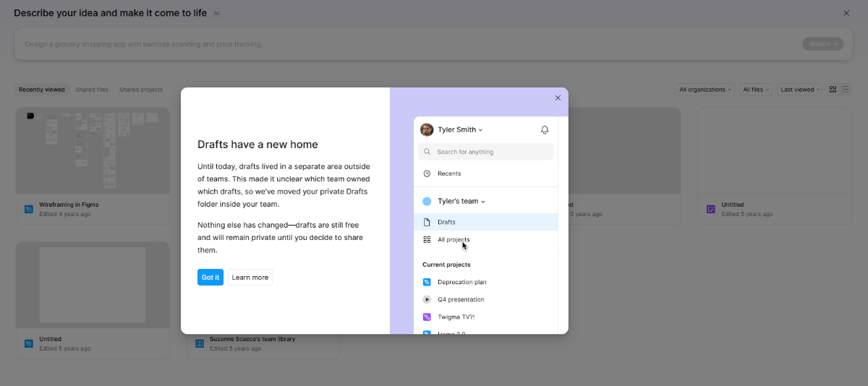Viewport: 868px width, 386px height.
Task: Switch to the Shared projects tab
Action: pos(141,90)
